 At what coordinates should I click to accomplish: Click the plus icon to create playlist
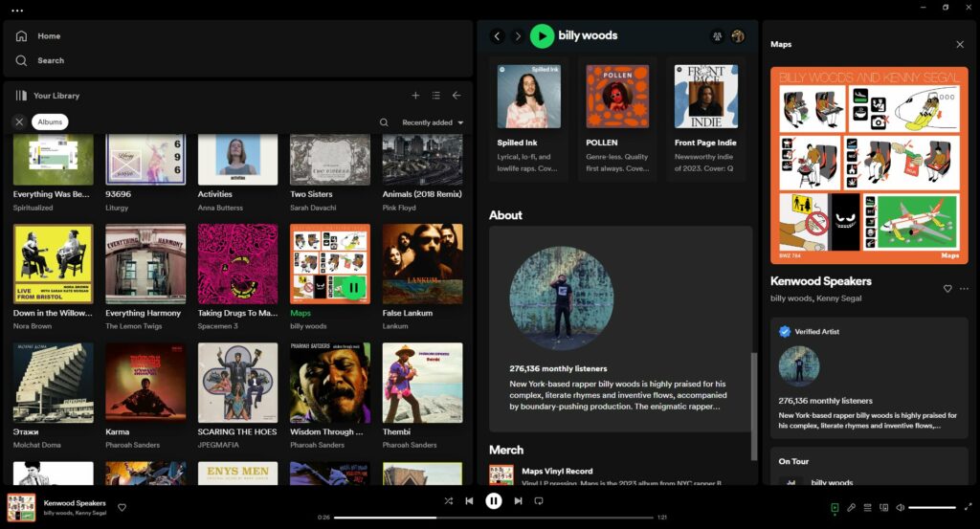(415, 96)
